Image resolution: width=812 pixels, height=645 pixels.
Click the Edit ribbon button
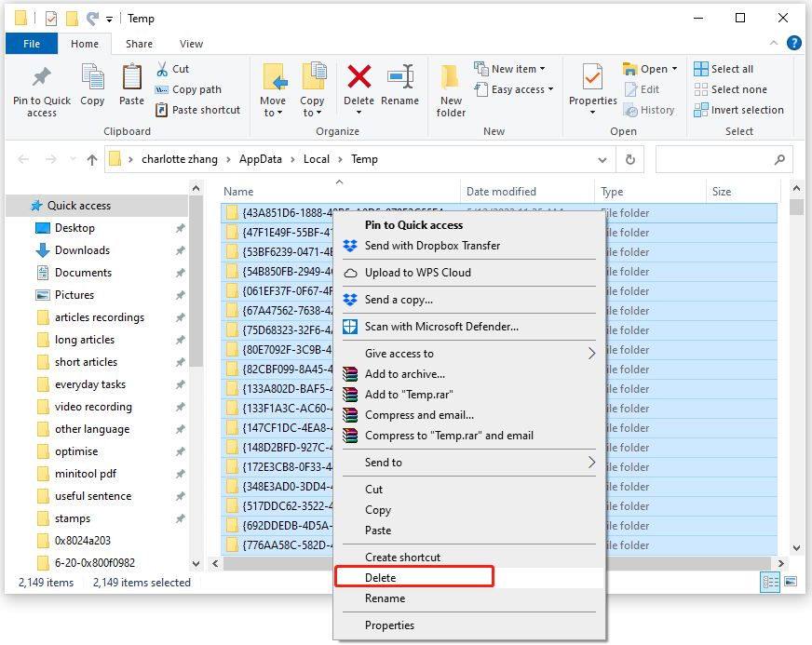643,89
